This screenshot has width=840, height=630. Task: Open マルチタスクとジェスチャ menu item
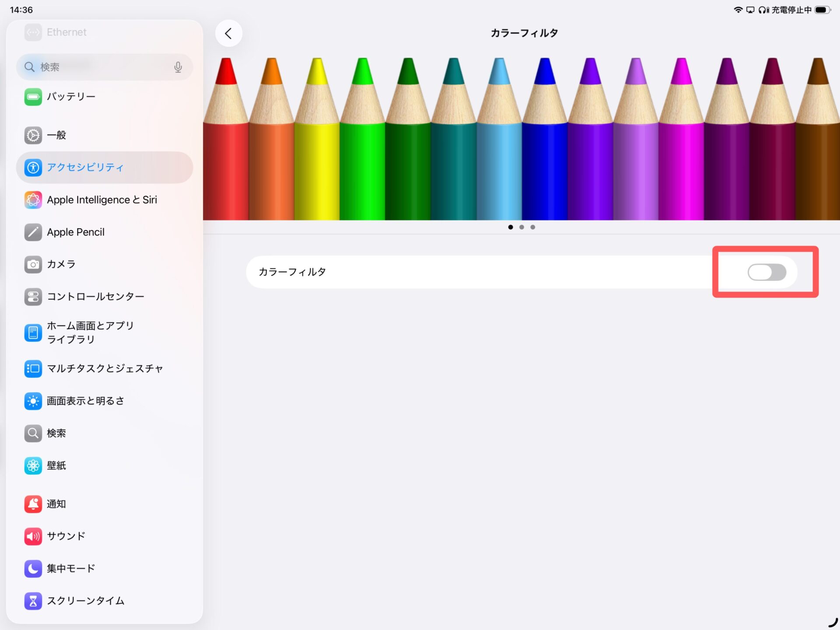click(105, 369)
